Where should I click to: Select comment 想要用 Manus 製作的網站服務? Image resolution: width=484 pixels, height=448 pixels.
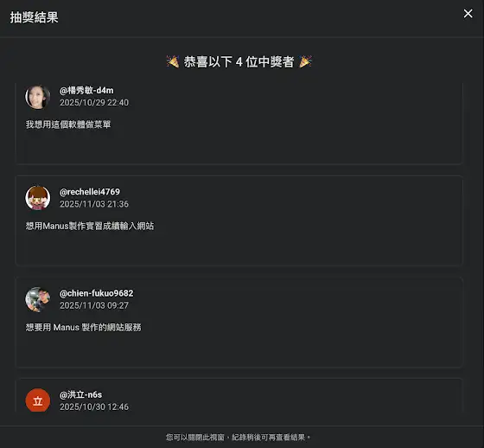point(83,327)
